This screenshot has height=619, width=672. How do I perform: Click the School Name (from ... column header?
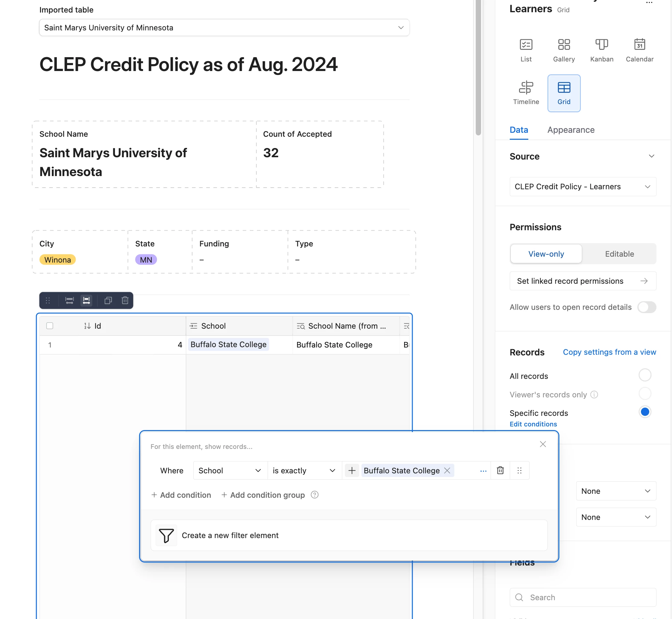click(x=346, y=326)
